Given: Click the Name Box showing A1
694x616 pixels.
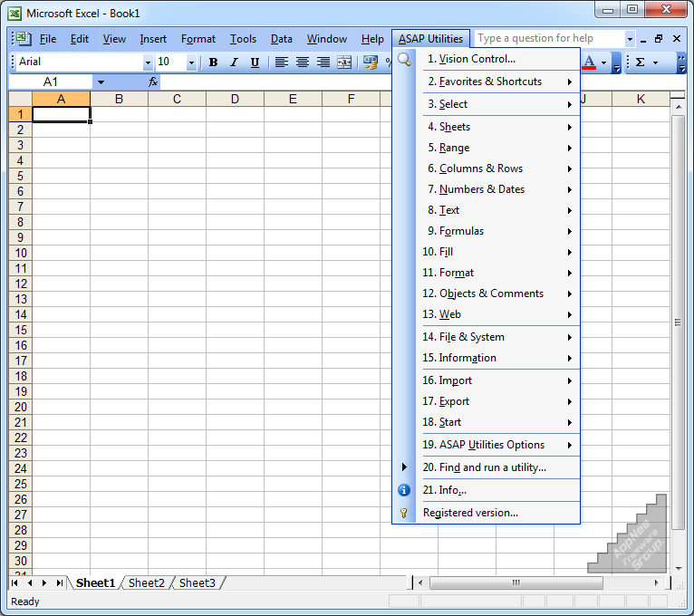Looking at the screenshot, I should pos(51,82).
